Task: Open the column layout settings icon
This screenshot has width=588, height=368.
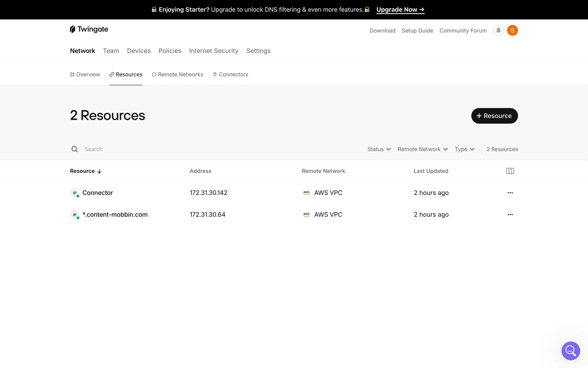Action: coord(510,171)
